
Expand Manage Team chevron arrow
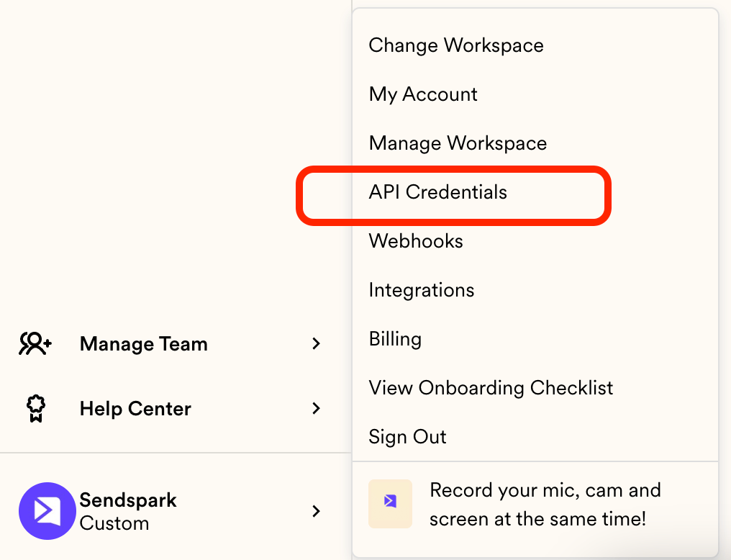[316, 343]
